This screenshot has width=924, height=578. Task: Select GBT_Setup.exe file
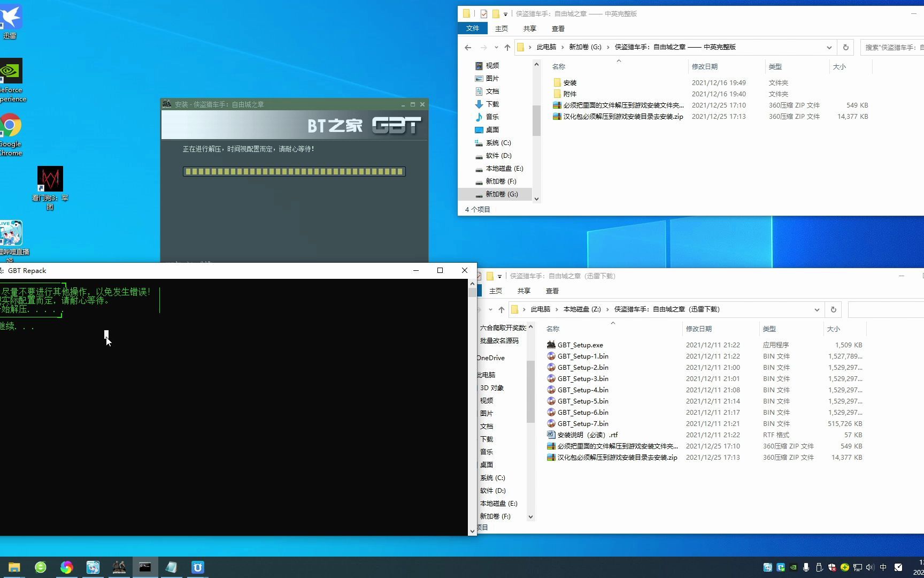[580, 345]
